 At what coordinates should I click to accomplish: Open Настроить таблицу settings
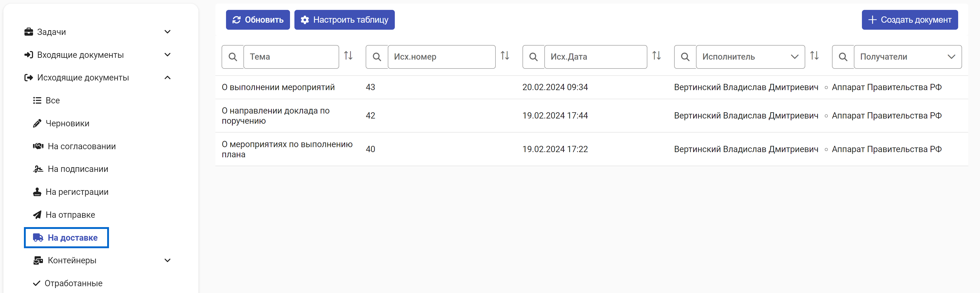pyautogui.click(x=344, y=20)
